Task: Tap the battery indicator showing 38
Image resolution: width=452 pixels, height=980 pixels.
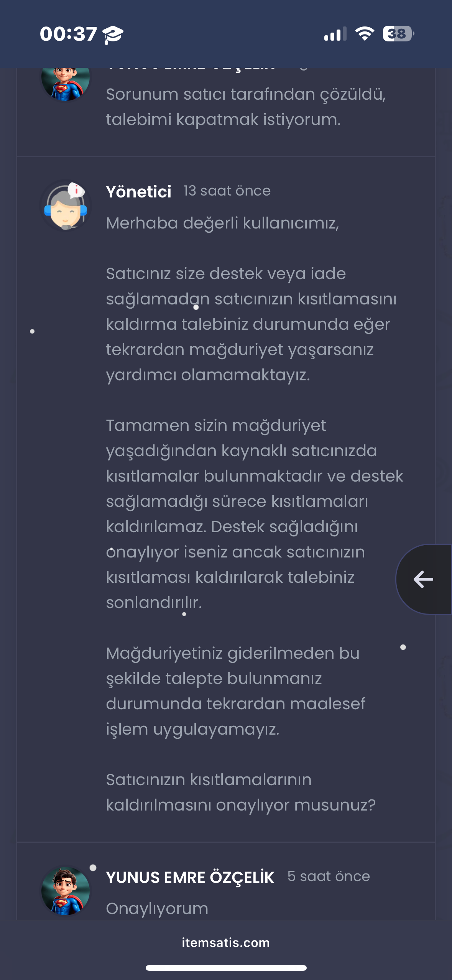Action: coord(398,34)
